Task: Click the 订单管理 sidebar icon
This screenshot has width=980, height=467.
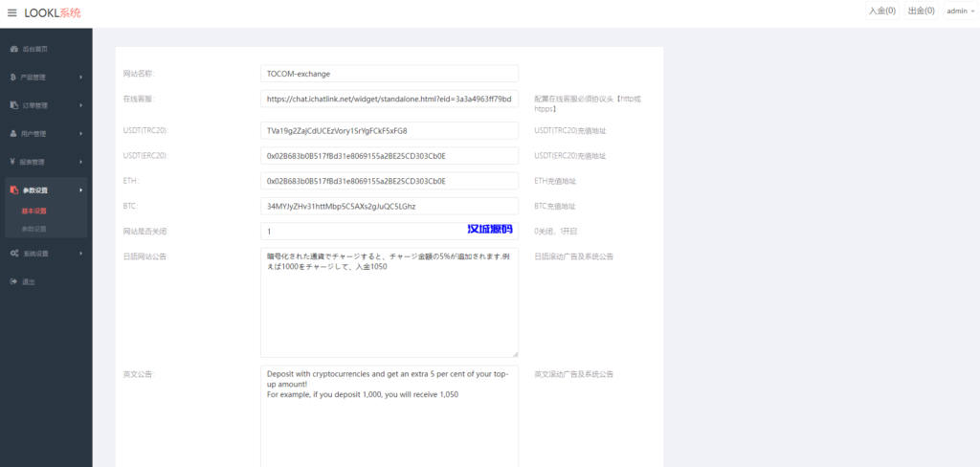Action: point(13,105)
